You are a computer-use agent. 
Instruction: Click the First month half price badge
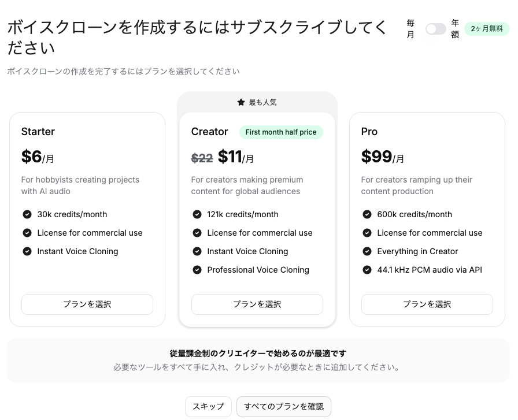point(281,132)
